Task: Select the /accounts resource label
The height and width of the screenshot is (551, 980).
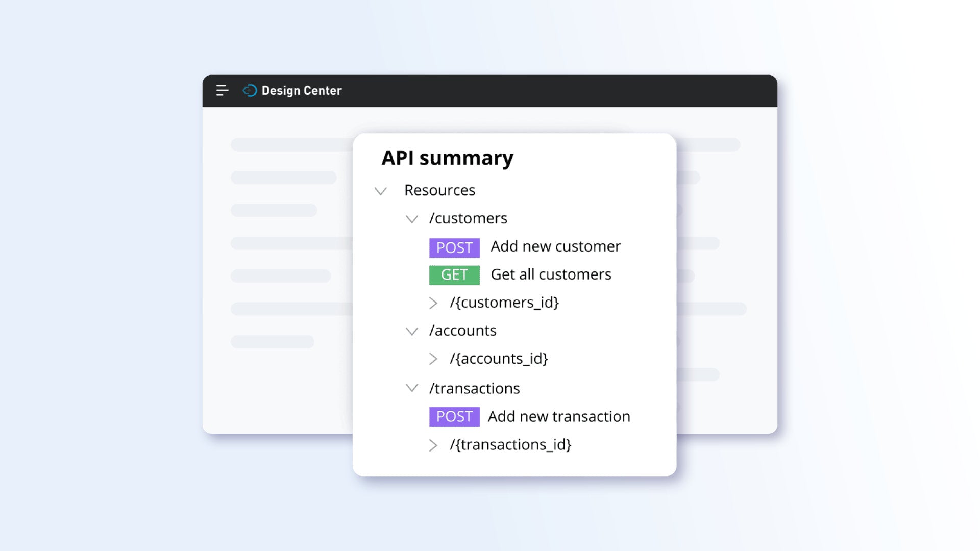Action: tap(462, 331)
